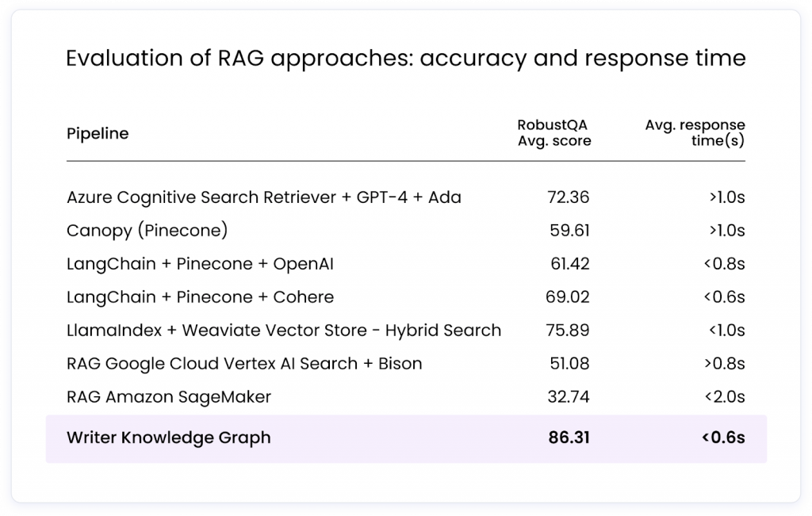The width and height of the screenshot is (812, 516).
Task: Click the 51.08 score value
Action: [569, 363]
